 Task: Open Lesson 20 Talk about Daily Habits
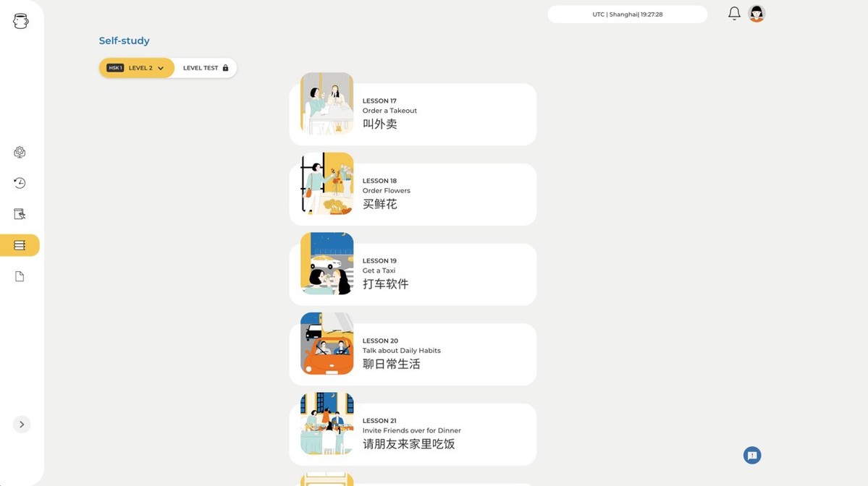coord(413,354)
